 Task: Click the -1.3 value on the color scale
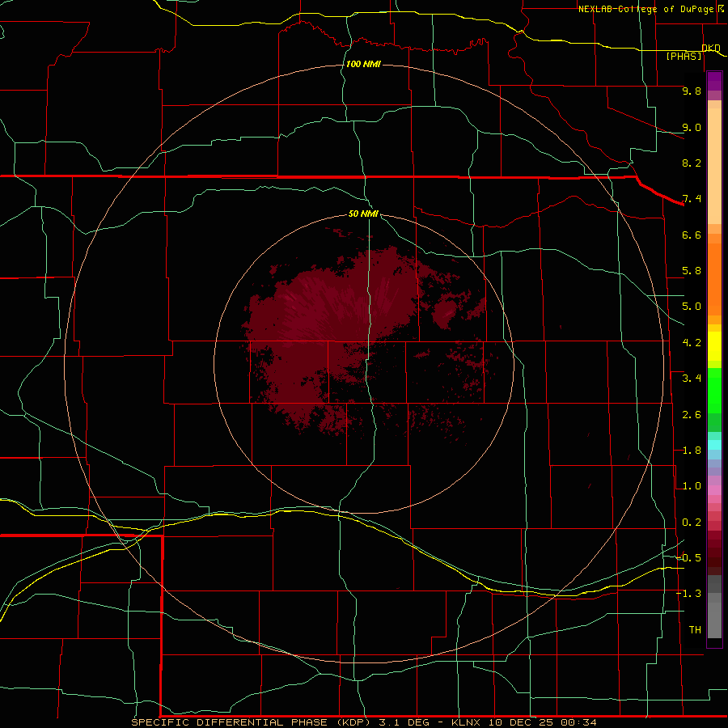[688, 594]
